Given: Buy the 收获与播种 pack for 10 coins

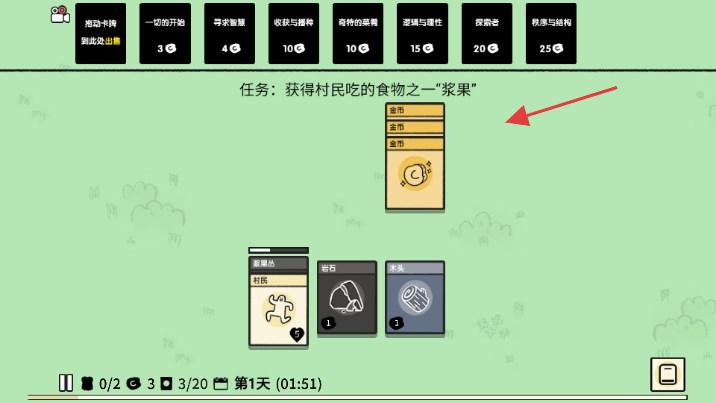Looking at the screenshot, I should pos(294,33).
